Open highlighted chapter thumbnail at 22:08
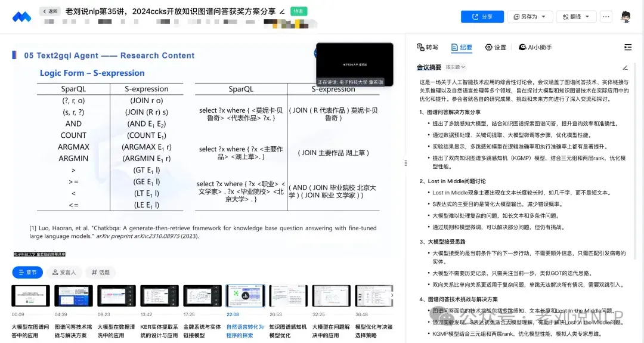 tap(246, 296)
